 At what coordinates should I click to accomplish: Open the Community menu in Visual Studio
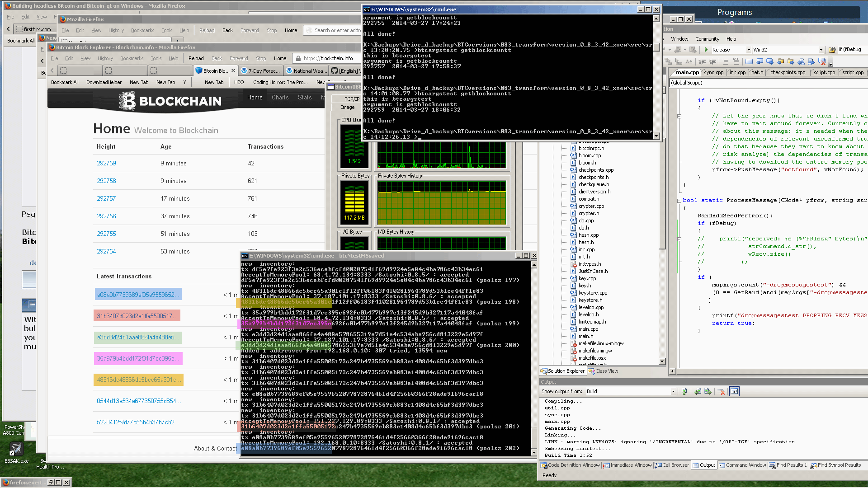(x=707, y=39)
